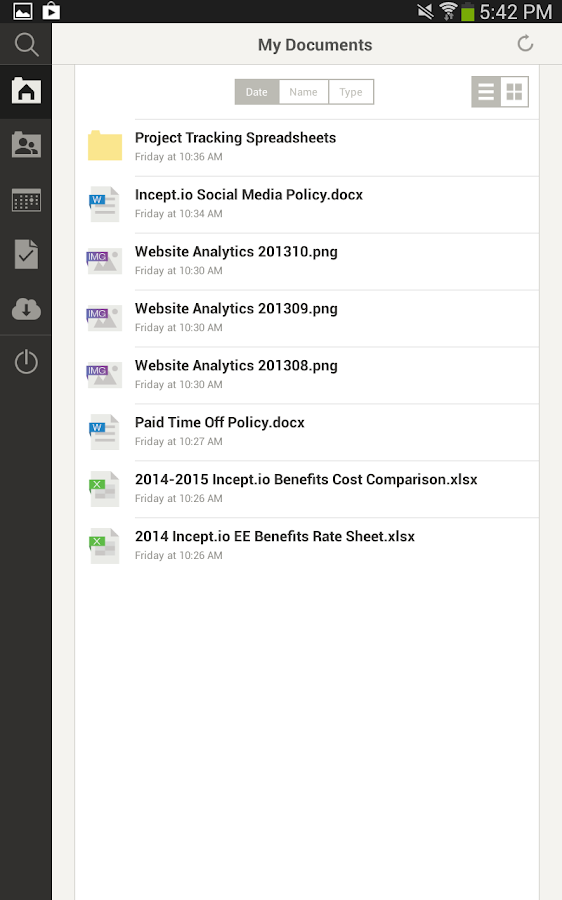562x900 pixels.
Task: Open the shared people folder icon
Action: pyautogui.click(x=26, y=145)
